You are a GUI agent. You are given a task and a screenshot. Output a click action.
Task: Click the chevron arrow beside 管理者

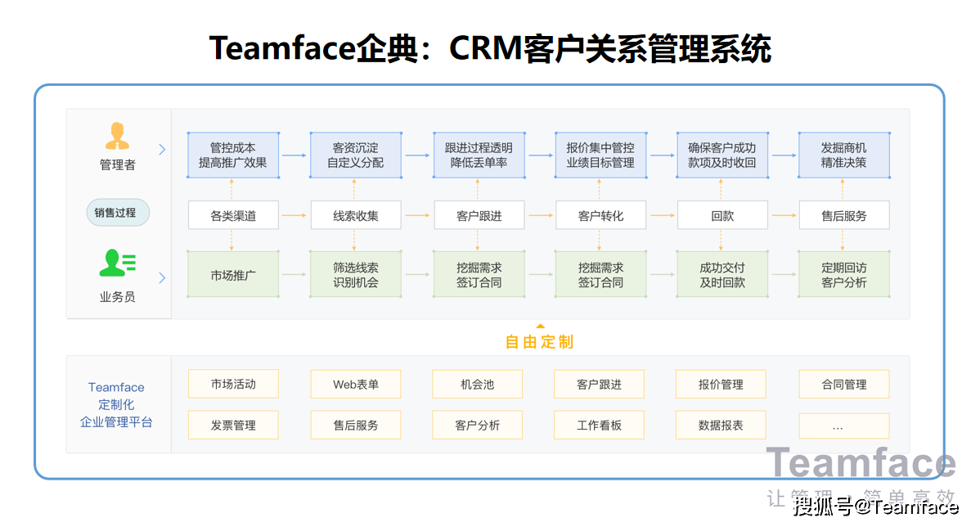[162, 150]
